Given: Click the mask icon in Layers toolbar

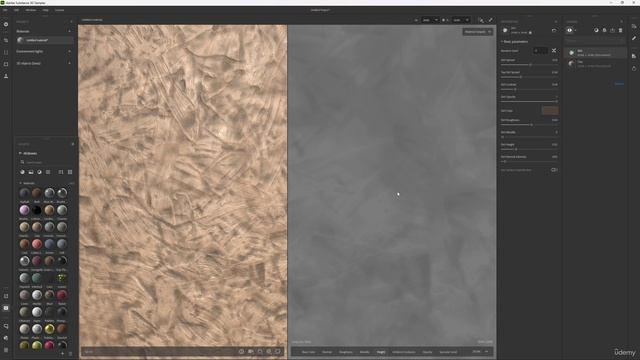Looking at the screenshot, I should pyautogui.click(x=596, y=30).
